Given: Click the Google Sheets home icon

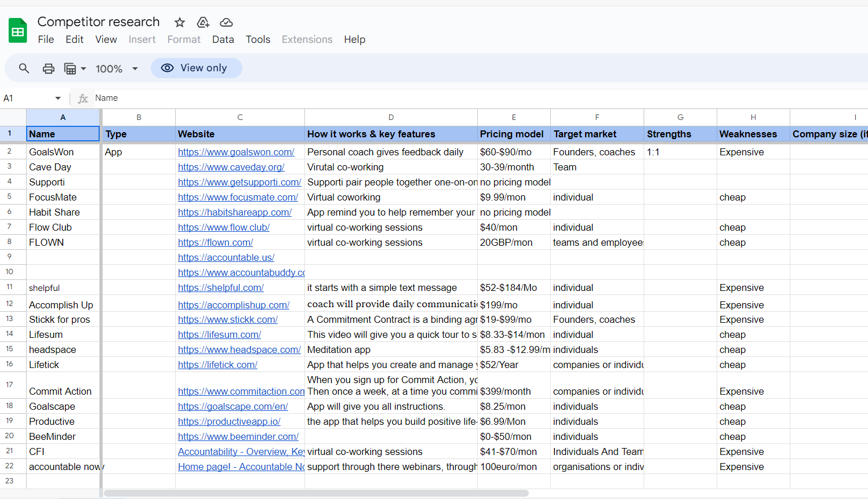Looking at the screenshot, I should pyautogui.click(x=18, y=31).
